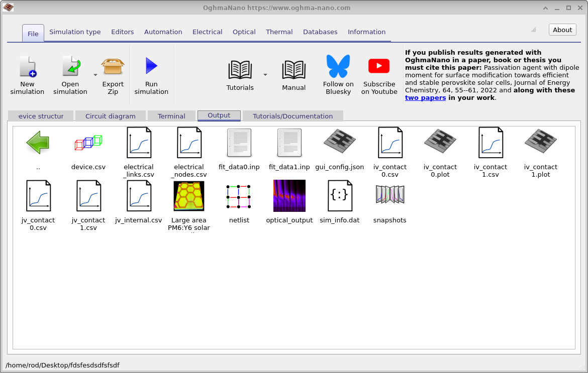Follow the two papers hyperlink
This screenshot has width=588, height=373.
(x=425, y=97)
